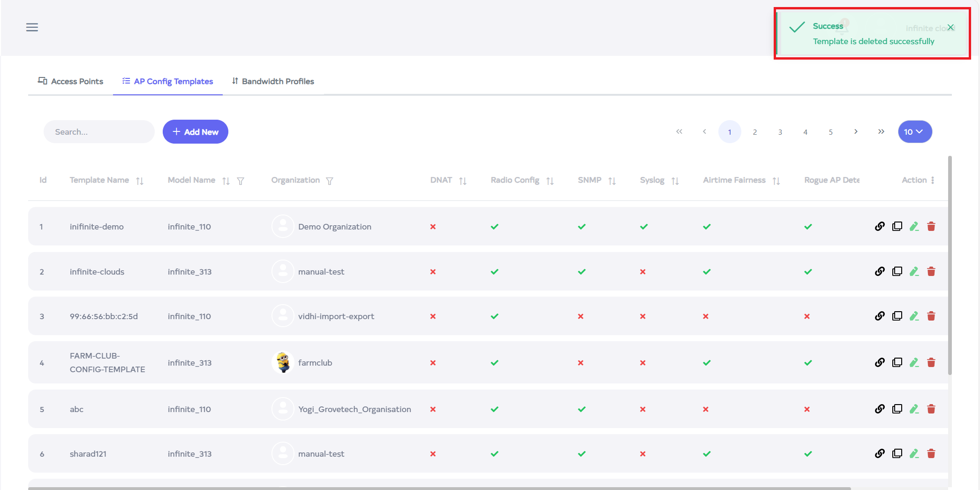
Task: Open the page size dropdown showing 10
Action: (915, 132)
